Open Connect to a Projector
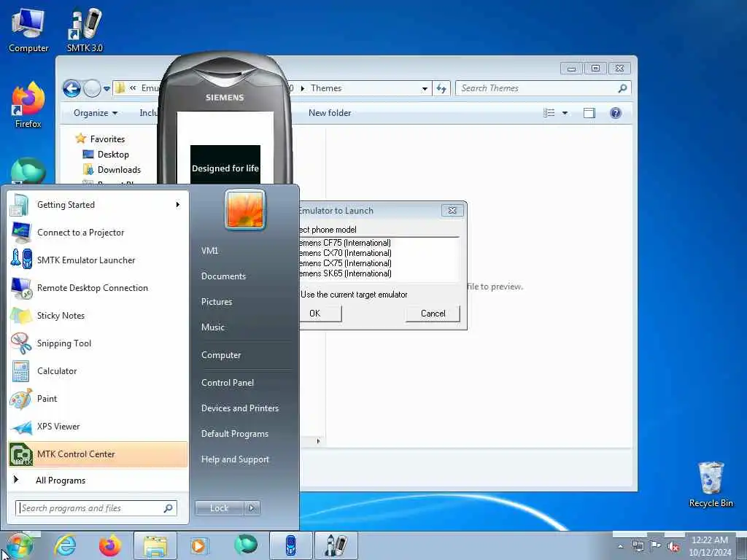The image size is (747, 560). [x=98, y=233]
